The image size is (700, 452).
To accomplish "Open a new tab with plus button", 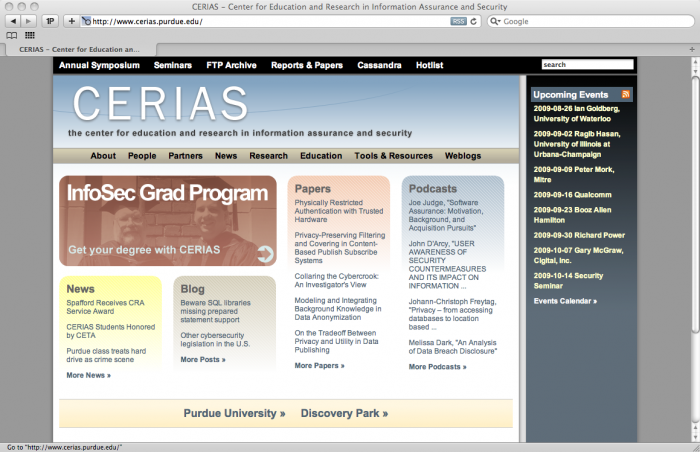I will (x=692, y=49).
